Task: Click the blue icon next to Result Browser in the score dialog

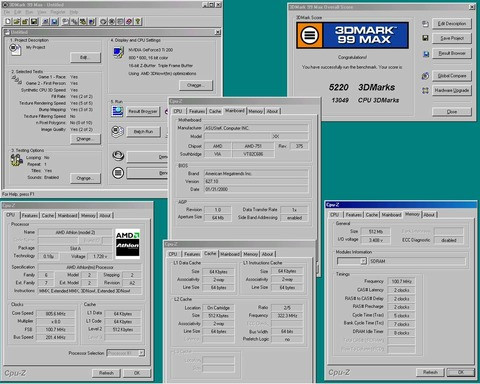Action: click(426, 54)
